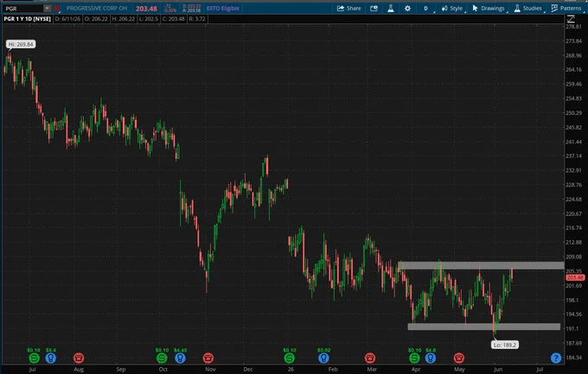This screenshot has width=588, height=374.
Task: Click the price axis scale icon
Action: point(571,19)
